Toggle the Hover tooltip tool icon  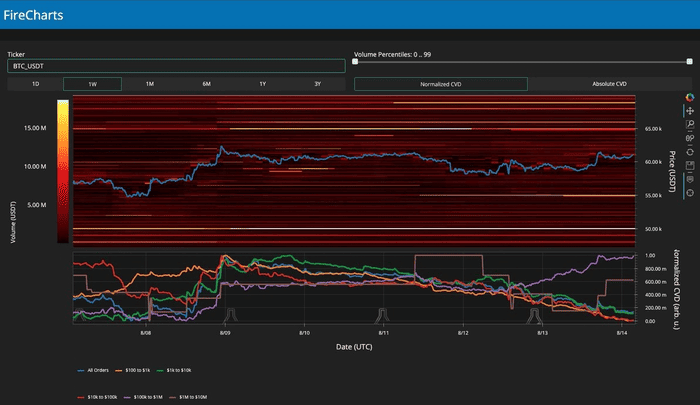690,180
